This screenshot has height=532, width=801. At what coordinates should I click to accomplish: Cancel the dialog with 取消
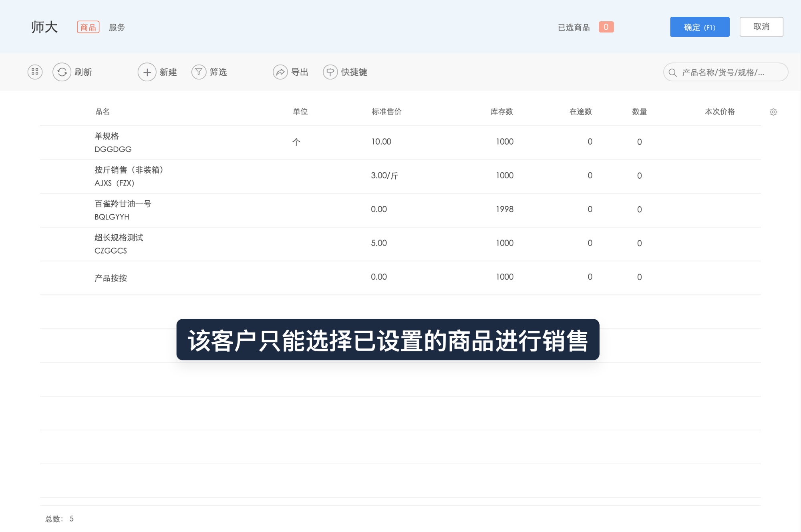click(761, 26)
